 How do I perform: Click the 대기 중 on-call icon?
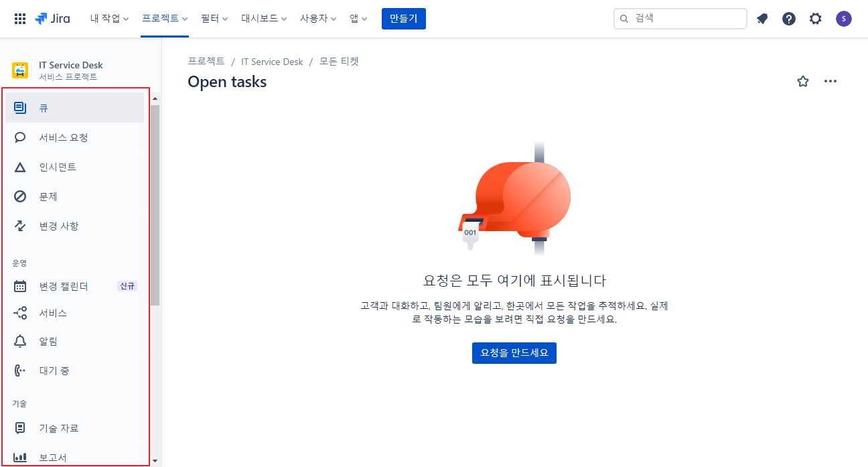pyautogui.click(x=20, y=371)
